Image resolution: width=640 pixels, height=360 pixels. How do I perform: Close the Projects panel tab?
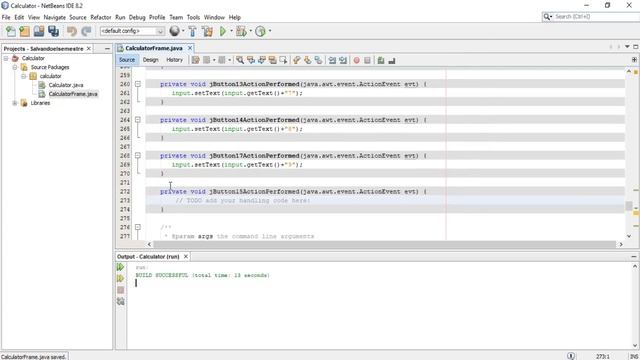(89, 49)
